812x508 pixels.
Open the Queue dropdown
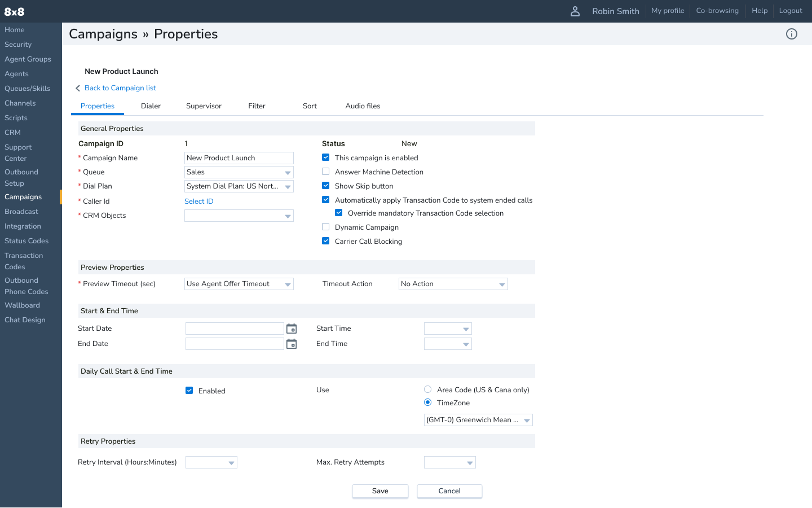pos(239,172)
